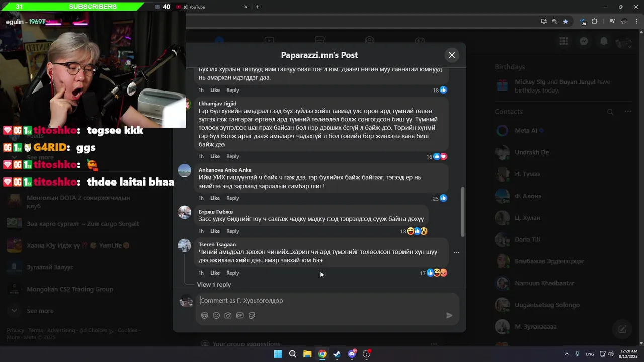Viewport: 644px width, 362px height.
Task: Open Lkhamjav Jigjid's profile name link
Action: coord(217,104)
